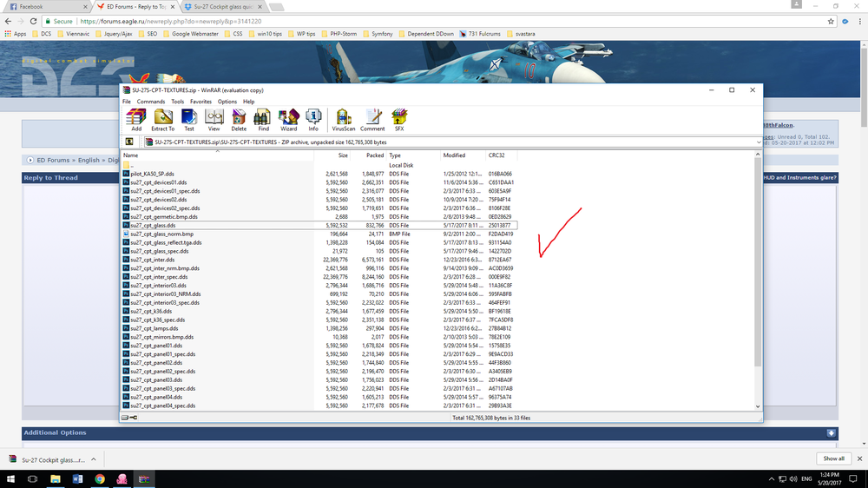Open the archive Comment tool

pyautogui.click(x=372, y=120)
